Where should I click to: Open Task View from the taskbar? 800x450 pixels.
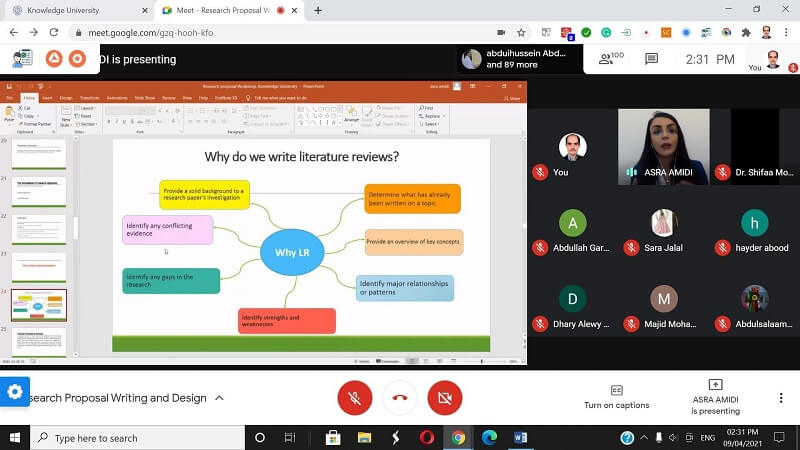pyautogui.click(x=290, y=438)
